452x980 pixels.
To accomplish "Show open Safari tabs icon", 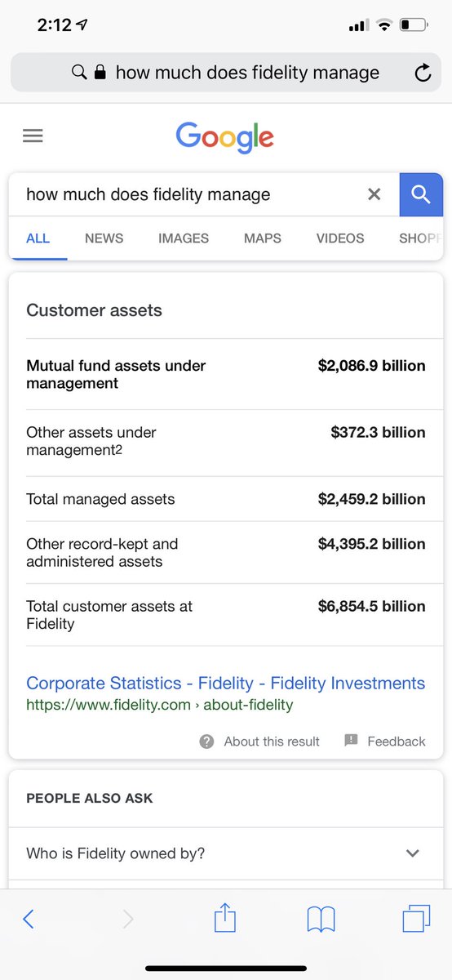I will (x=416, y=919).
